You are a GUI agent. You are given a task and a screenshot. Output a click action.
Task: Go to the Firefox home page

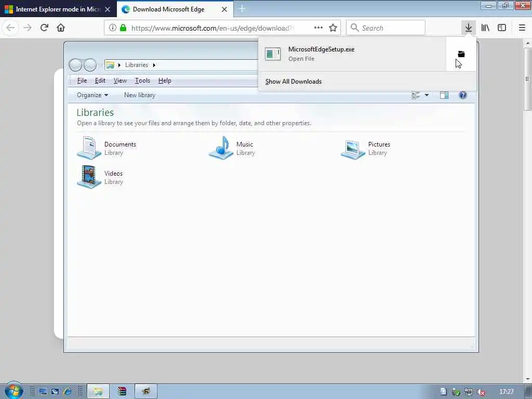click(61, 28)
